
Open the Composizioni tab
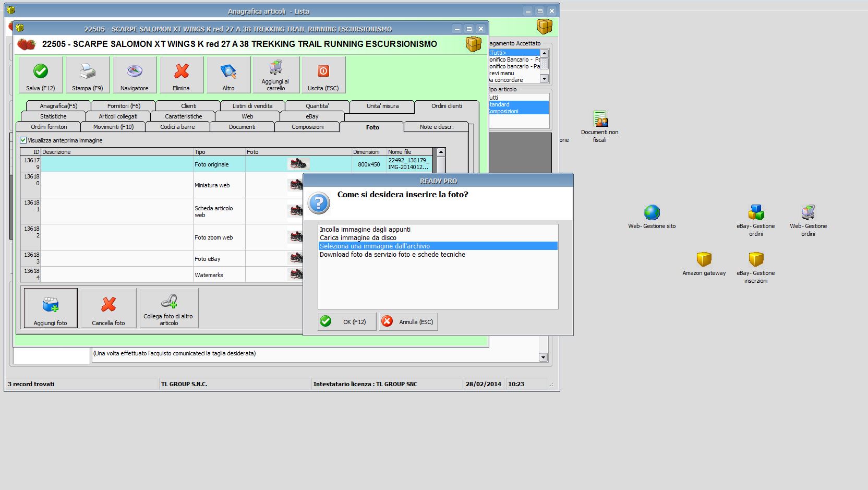pos(307,127)
